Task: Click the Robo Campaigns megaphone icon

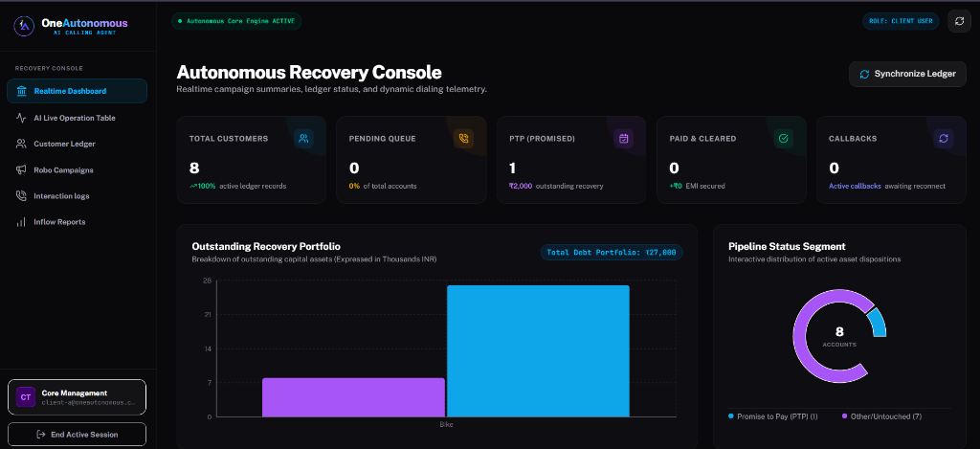Action: 21,170
